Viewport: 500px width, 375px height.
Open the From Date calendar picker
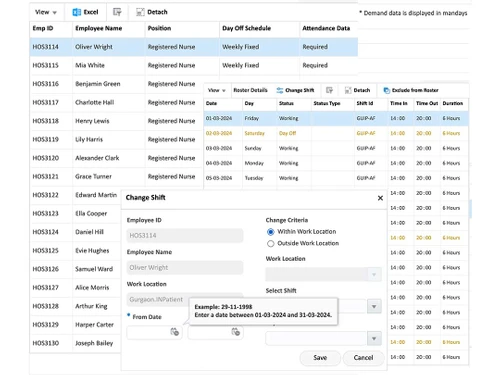click(174, 332)
